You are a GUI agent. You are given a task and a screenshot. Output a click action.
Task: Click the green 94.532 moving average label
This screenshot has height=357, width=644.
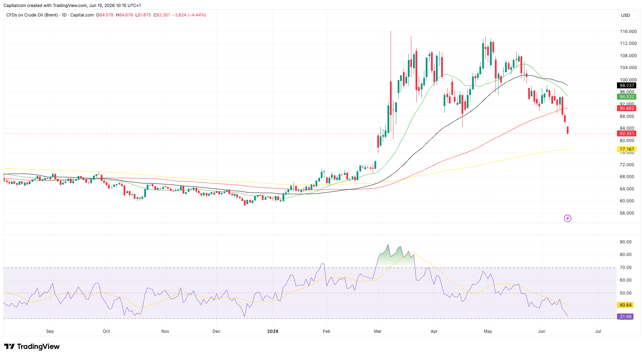point(627,97)
